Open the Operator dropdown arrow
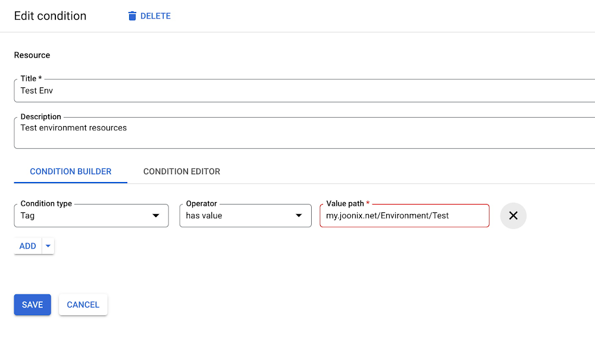 pos(299,216)
